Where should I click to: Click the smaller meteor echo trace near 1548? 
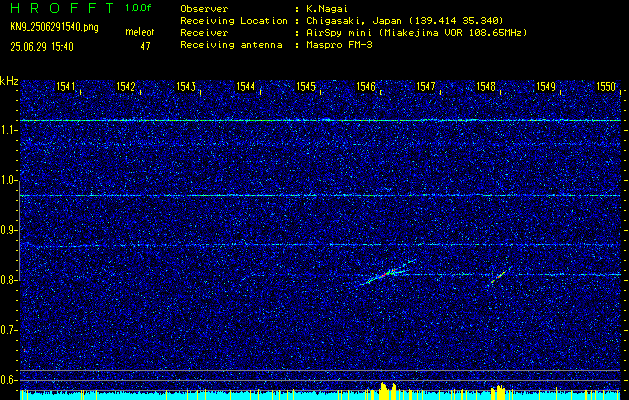point(499,275)
